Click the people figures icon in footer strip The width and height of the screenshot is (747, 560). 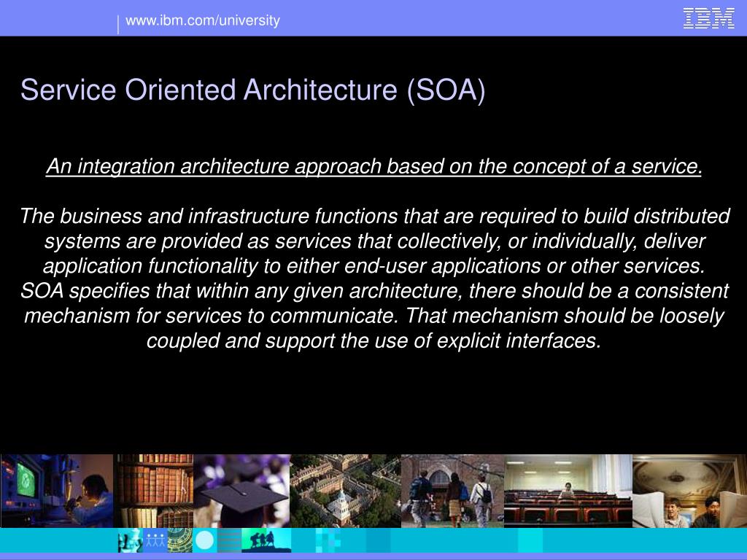tap(155, 540)
